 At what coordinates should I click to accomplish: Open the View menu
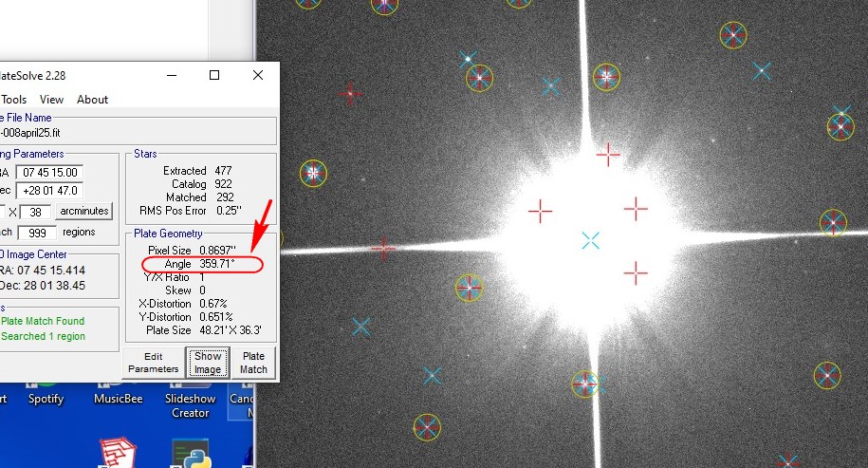click(x=51, y=100)
